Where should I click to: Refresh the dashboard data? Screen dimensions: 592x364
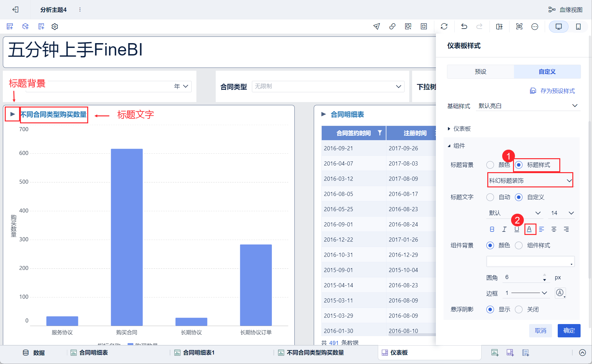click(x=444, y=26)
